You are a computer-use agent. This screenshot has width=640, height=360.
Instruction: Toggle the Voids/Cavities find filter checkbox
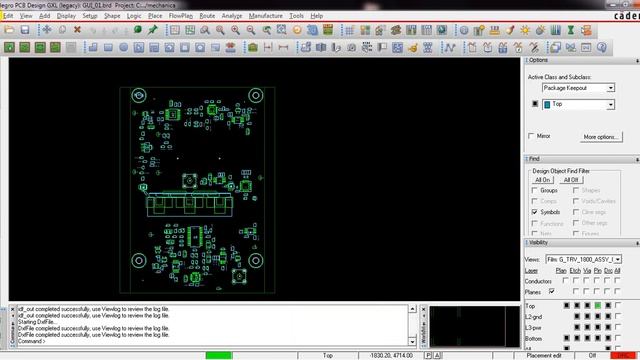pos(576,201)
